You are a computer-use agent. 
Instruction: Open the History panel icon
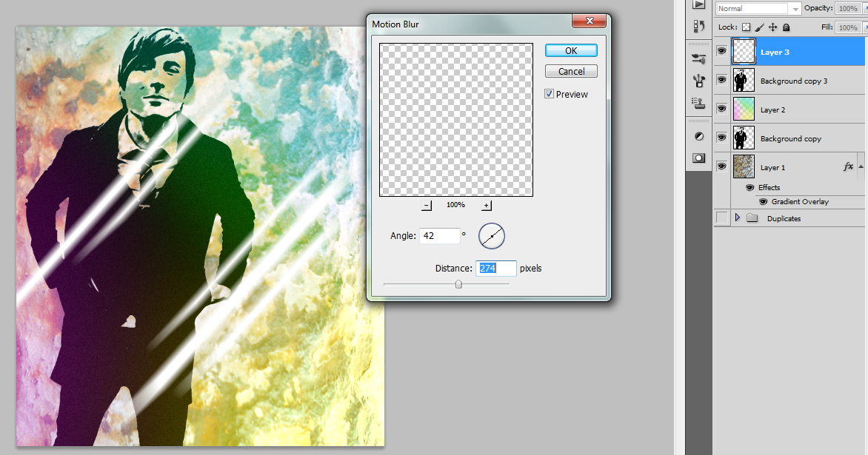pos(698,26)
